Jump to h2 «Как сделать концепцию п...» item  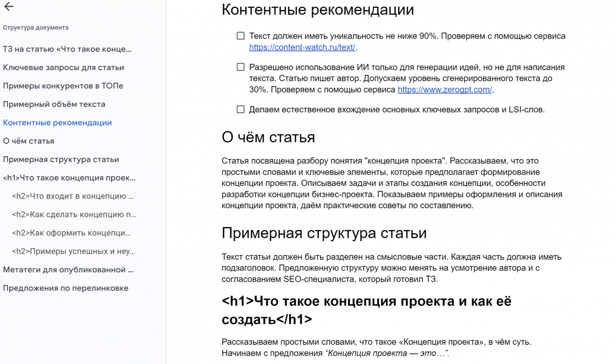point(74,215)
